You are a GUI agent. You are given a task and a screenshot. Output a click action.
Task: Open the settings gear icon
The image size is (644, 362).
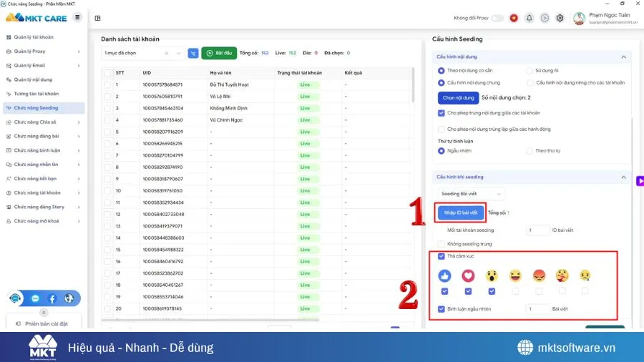[560, 18]
